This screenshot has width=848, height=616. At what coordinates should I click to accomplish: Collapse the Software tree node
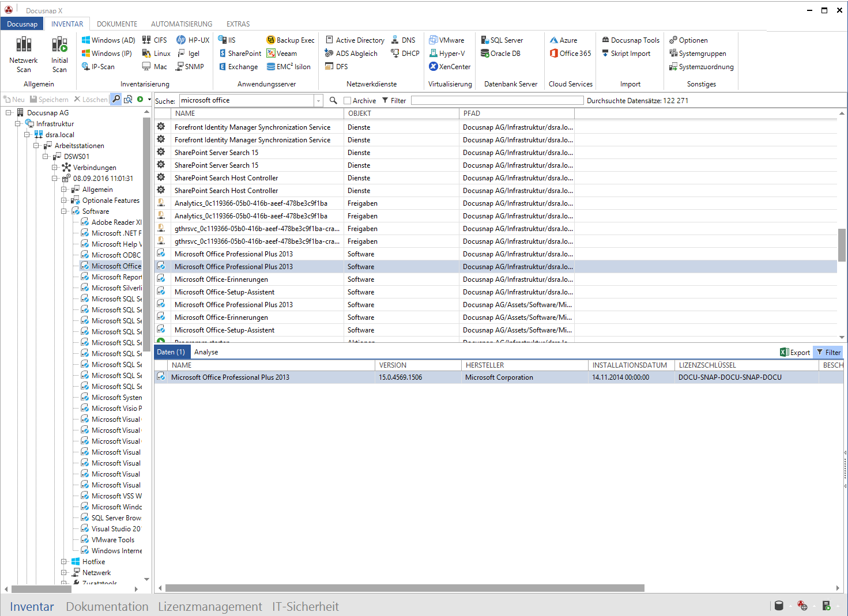click(x=64, y=211)
